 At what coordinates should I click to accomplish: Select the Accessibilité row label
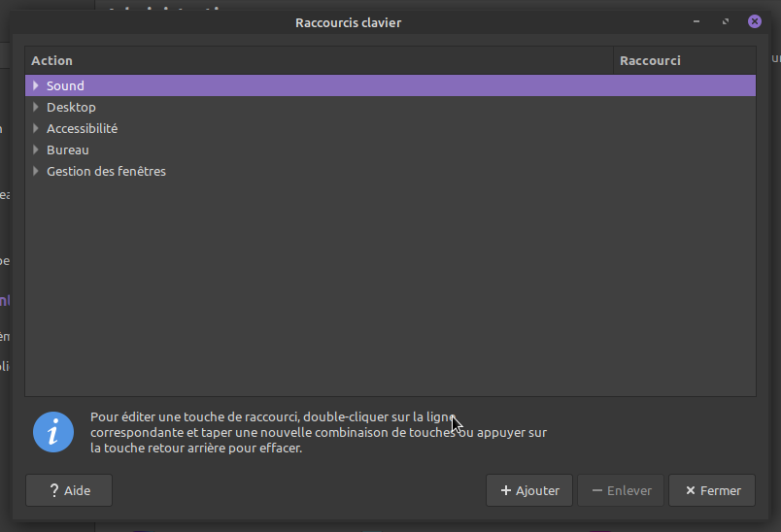82,128
